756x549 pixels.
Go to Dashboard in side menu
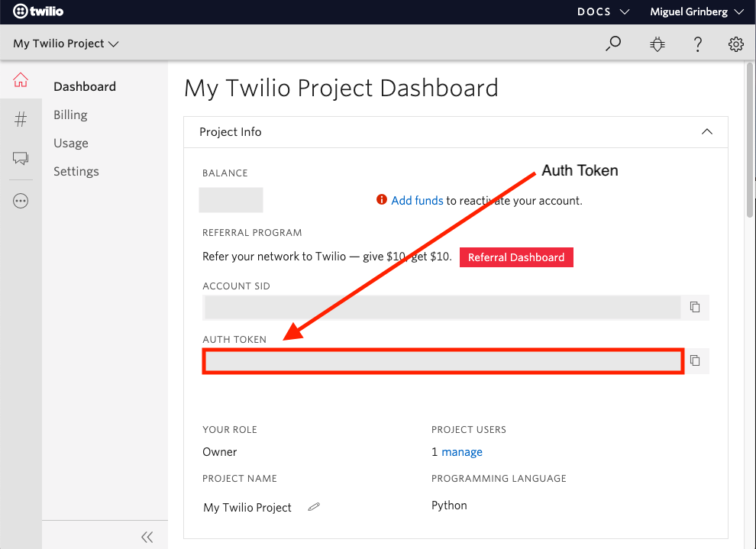coord(85,86)
